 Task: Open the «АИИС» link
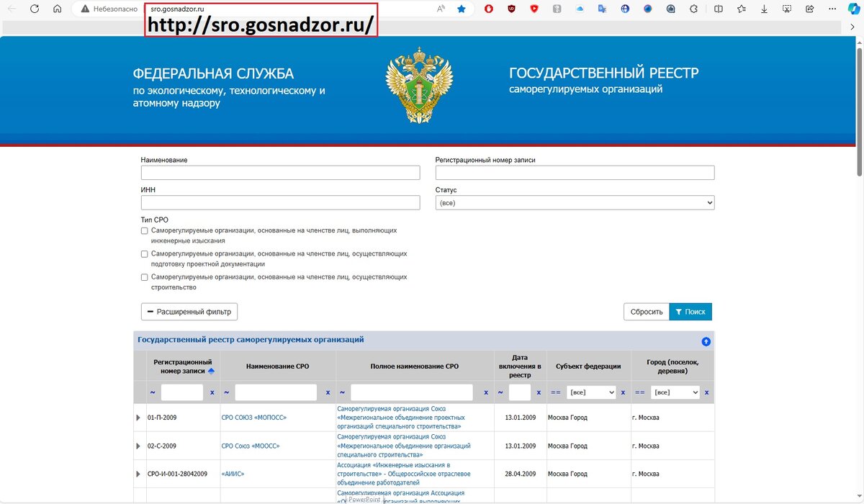coord(233,474)
